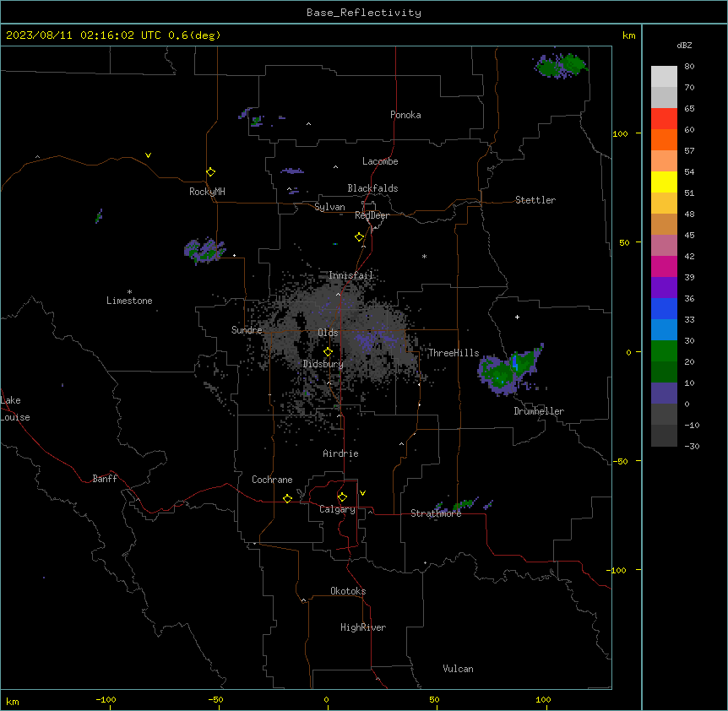Click the Drumheller label
This screenshot has height=711, width=728.
[539, 411]
